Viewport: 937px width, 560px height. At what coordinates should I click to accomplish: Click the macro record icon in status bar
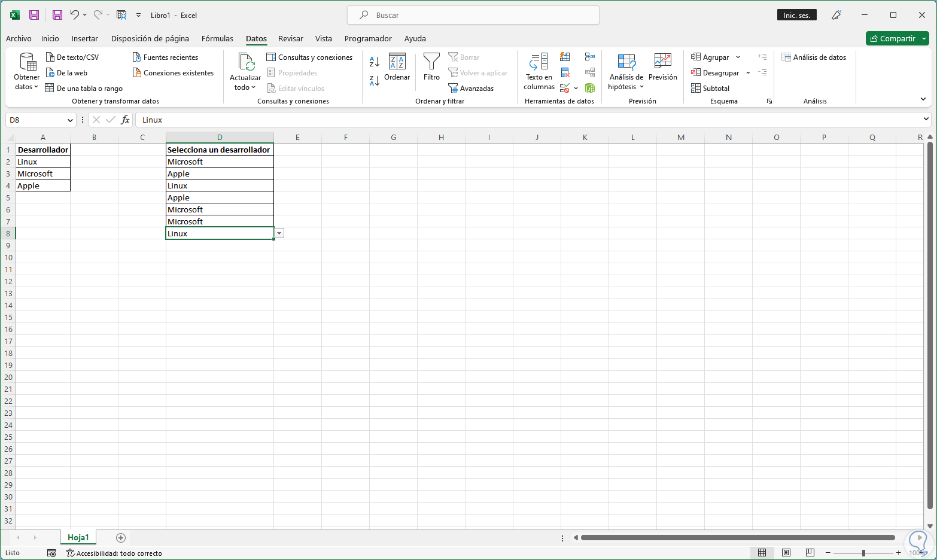pyautogui.click(x=51, y=553)
